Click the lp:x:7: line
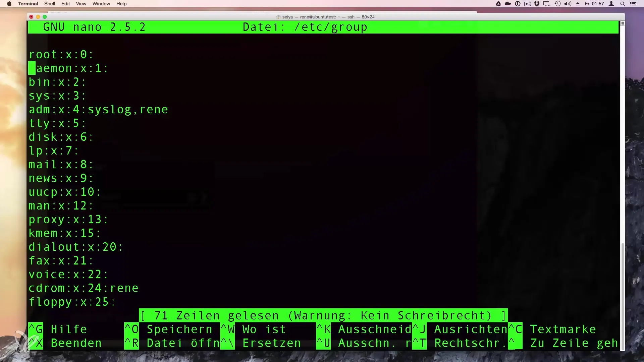This screenshot has width=644, height=362. [x=54, y=150]
